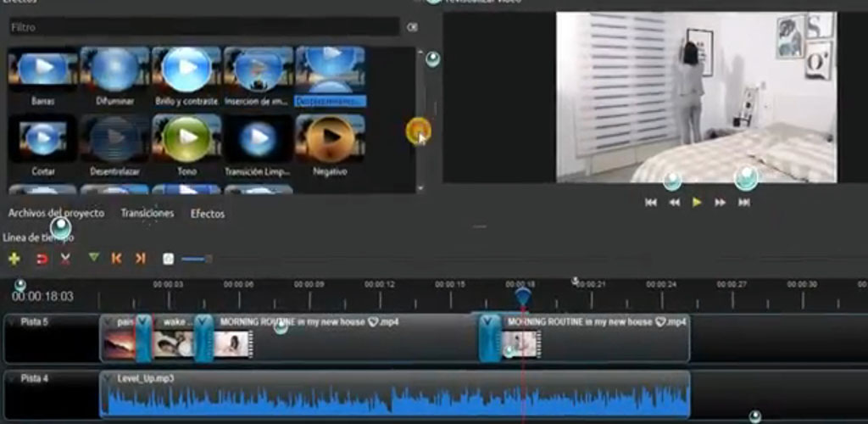Click the effects list scroll-up arrow
This screenshot has height=424, width=868.
[x=420, y=51]
